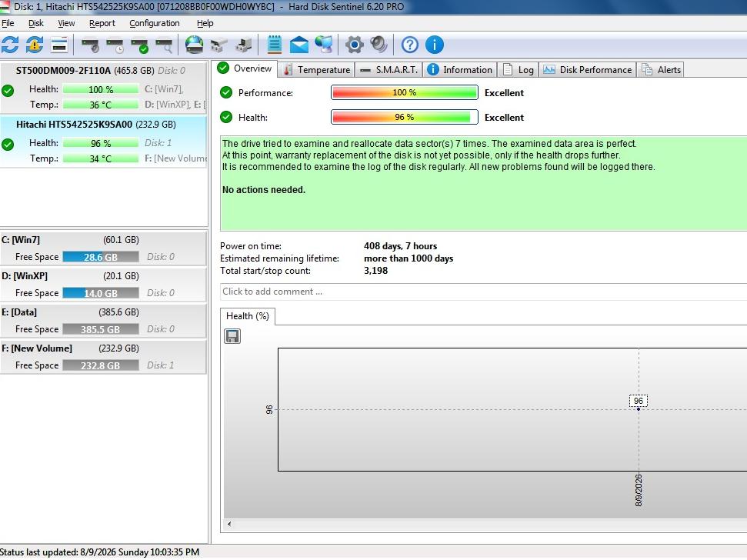Screen dimensions: 747x560
Task: Open the View menu
Action: point(66,23)
